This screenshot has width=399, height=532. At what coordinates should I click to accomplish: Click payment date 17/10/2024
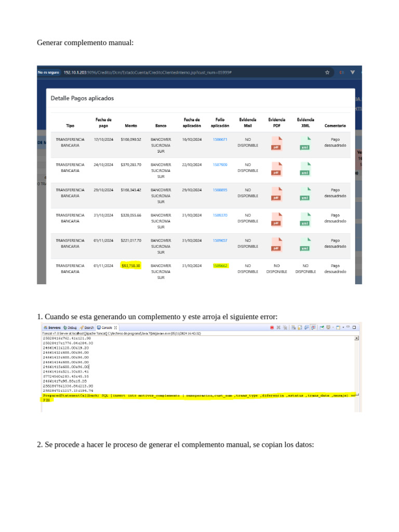point(103,139)
